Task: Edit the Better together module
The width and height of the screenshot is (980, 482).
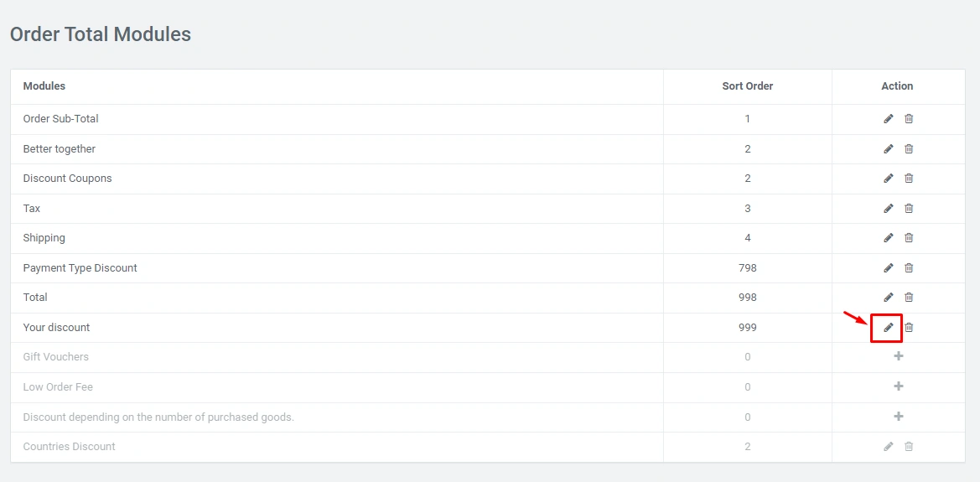Action: click(x=889, y=149)
